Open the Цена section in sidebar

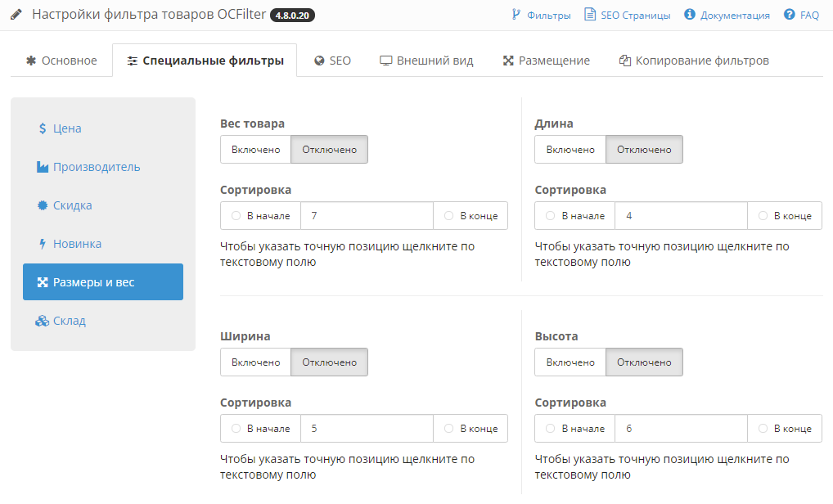[66, 128]
